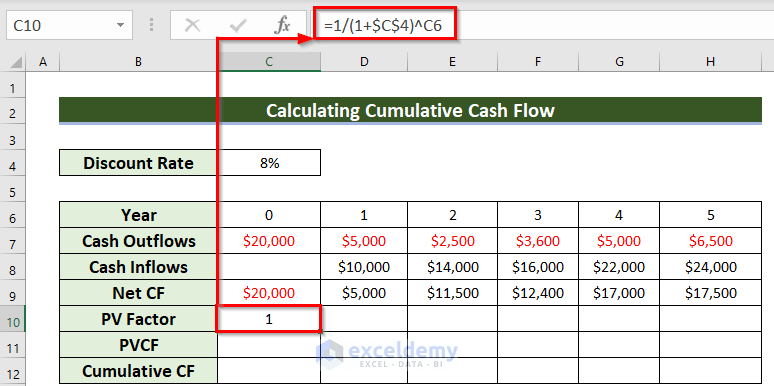
Task: Select the PV Factor label cell
Action: tap(138, 318)
